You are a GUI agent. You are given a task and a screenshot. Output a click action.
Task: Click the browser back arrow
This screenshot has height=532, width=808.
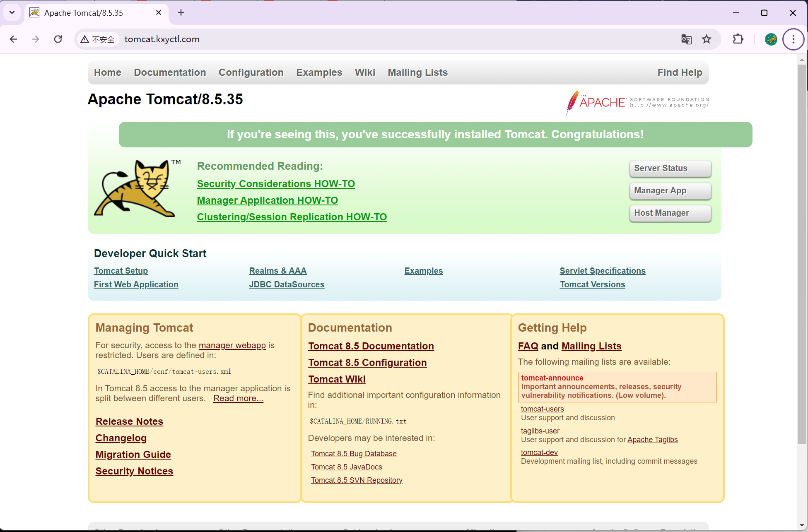pyautogui.click(x=13, y=39)
